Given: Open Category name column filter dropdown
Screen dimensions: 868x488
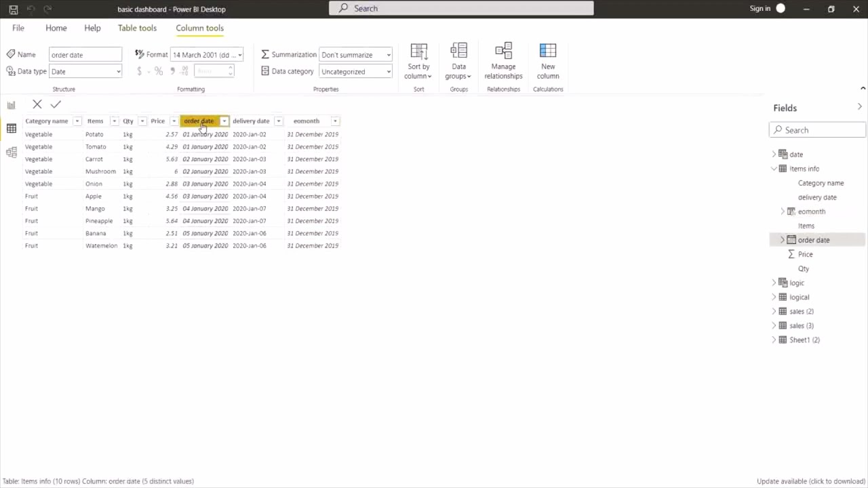Looking at the screenshot, I should point(77,121).
